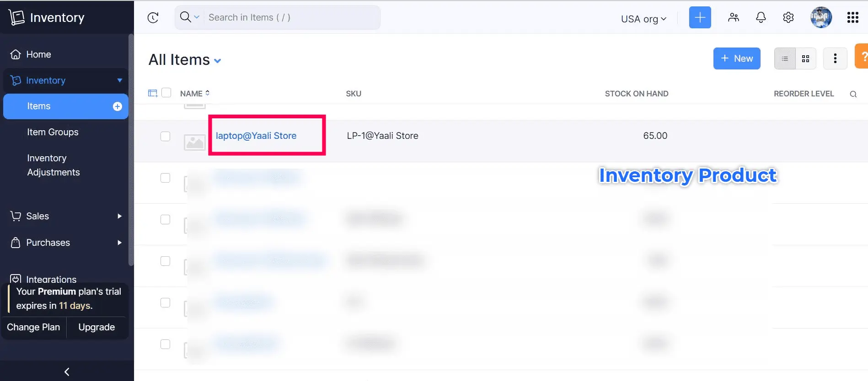Image resolution: width=868 pixels, height=381 pixels.
Task: Check the laptop@Yaali Store row checkbox
Action: 165,137
